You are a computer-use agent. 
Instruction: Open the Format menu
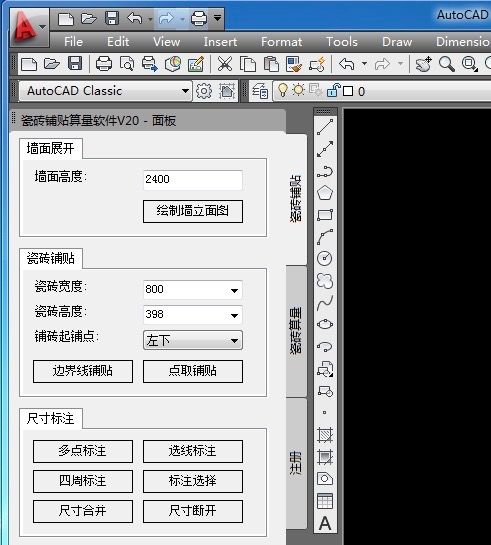click(x=281, y=42)
